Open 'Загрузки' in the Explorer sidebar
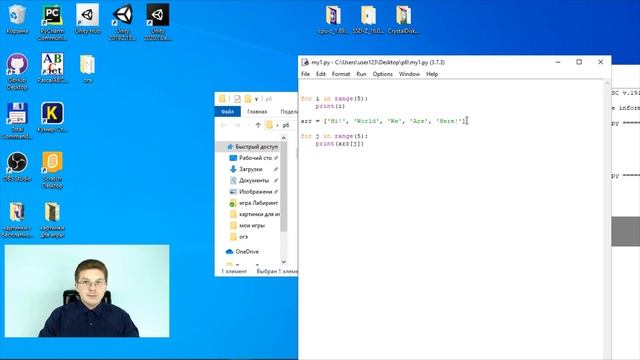The image size is (640, 360). pyautogui.click(x=254, y=169)
